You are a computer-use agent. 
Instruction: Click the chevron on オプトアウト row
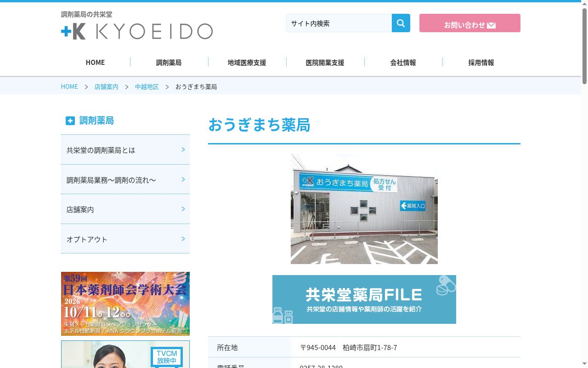tap(183, 239)
